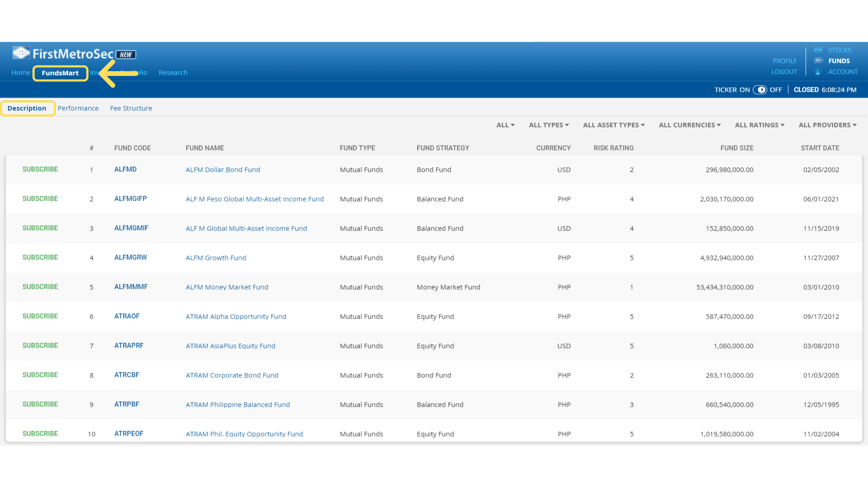Toggle the ticker ON/OFF switch
868x488 pixels.
tap(760, 90)
